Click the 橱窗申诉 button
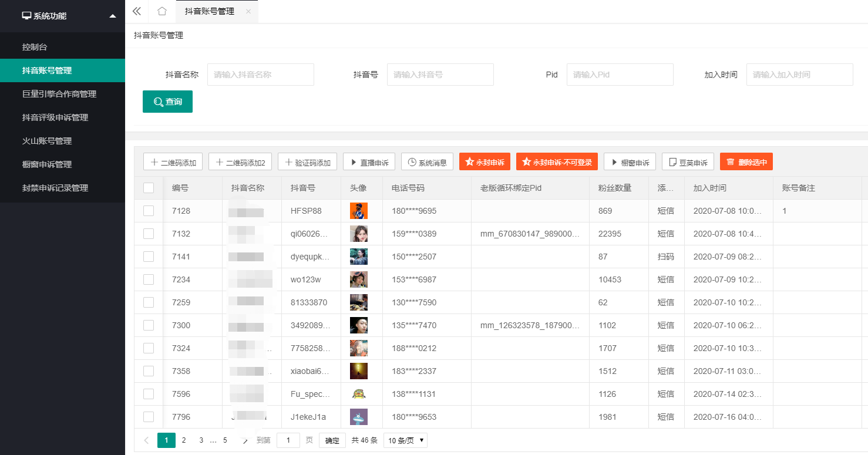The width and height of the screenshot is (868, 455). coord(630,162)
